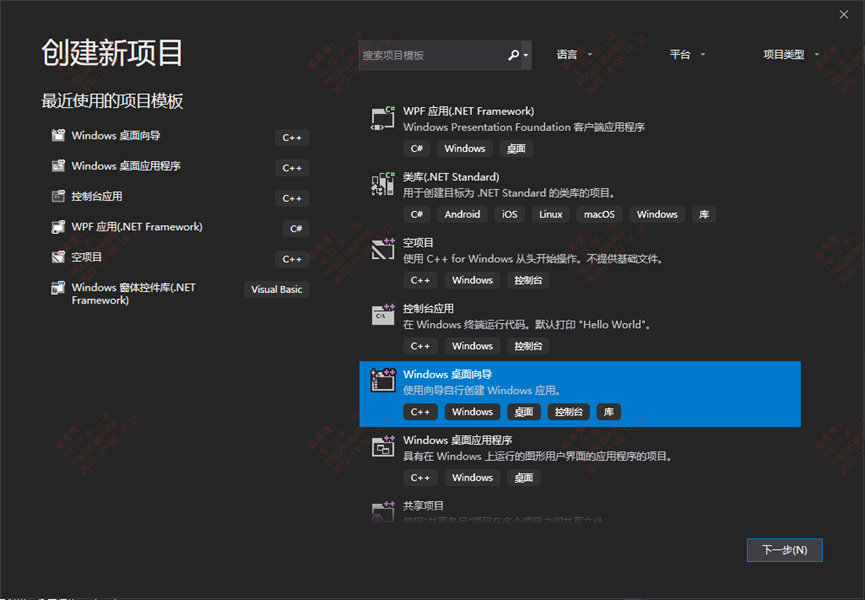Click the highlighted Windows 桌面向导 template icon
Image resolution: width=865 pixels, height=600 pixels.
click(383, 381)
